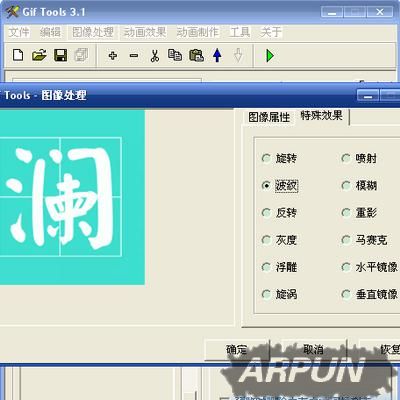400x400 pixels.
Task: Select the 反转 radio button
Action: pos(266,213)
